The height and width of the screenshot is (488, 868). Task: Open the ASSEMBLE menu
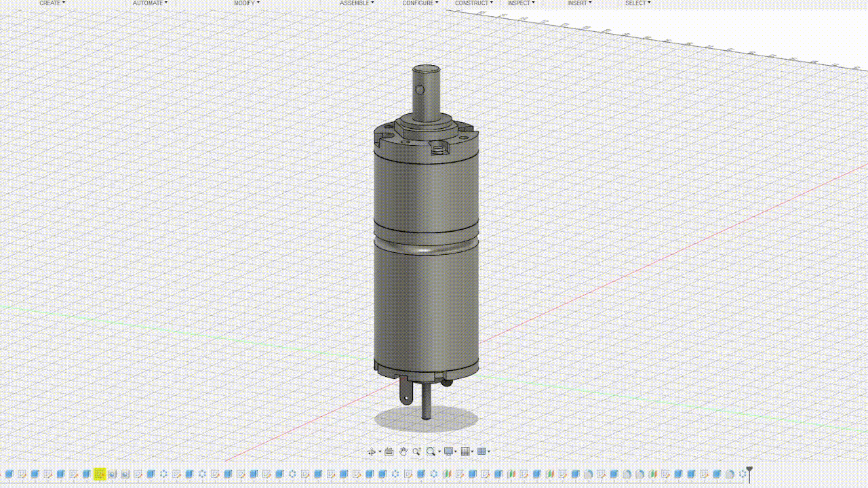coord(356,3)
